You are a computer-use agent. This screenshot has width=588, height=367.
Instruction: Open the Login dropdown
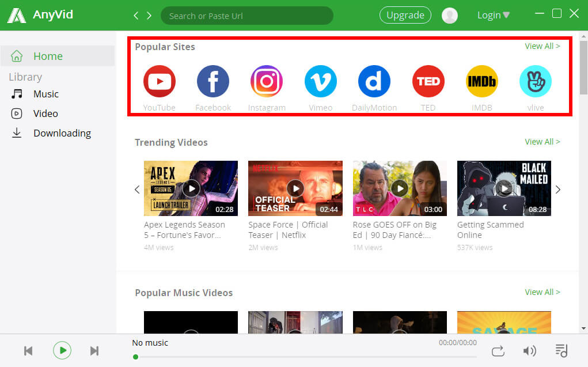click(x=493, y=16)
